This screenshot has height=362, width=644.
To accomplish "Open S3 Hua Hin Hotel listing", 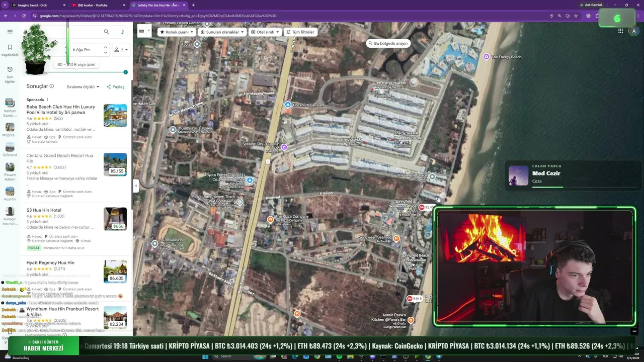I will coord(44,210).
